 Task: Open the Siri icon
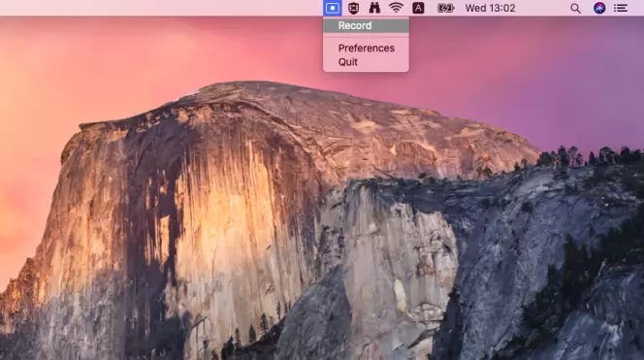(x=599, y=8)
